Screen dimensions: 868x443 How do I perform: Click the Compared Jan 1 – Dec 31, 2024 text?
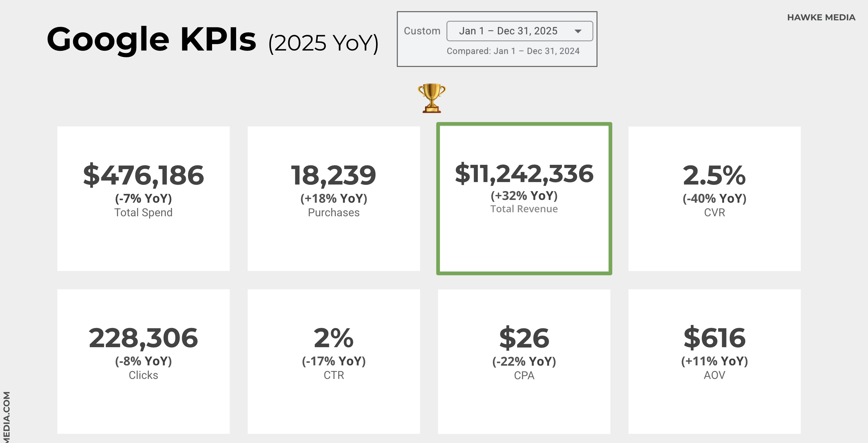click(513, 51)
